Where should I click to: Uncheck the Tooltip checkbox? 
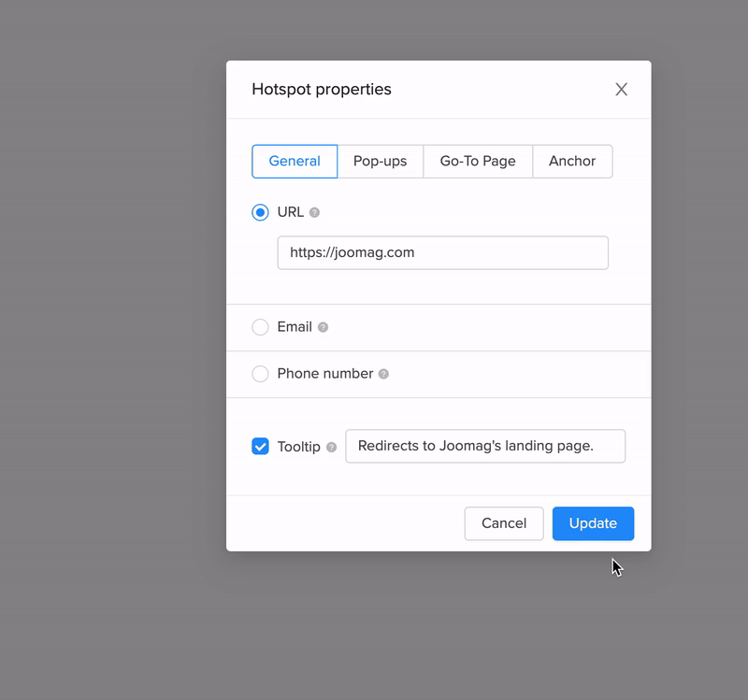tap(260, 447)
